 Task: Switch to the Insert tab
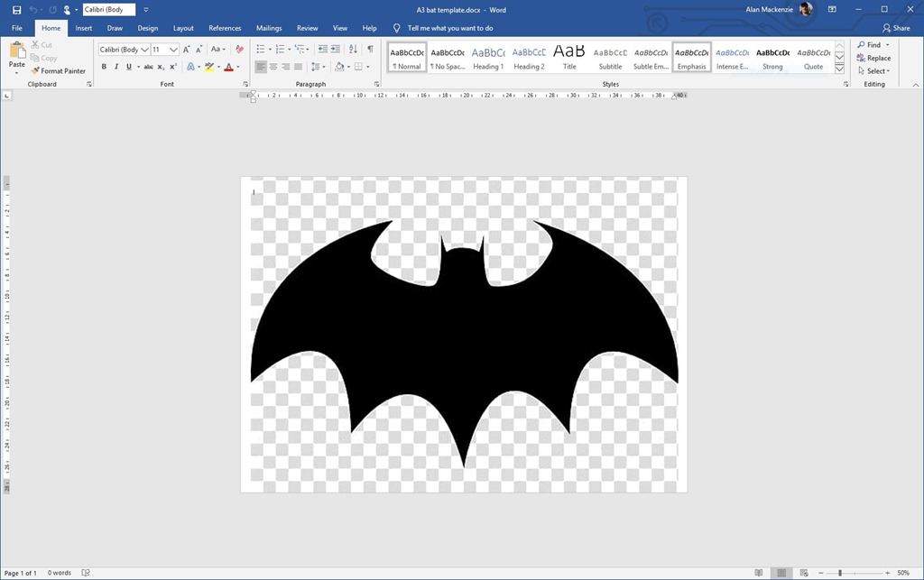coord(83,28)
